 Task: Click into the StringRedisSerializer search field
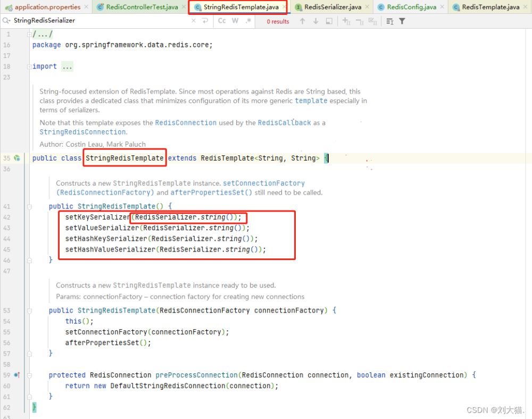click(x=96, y=21)
